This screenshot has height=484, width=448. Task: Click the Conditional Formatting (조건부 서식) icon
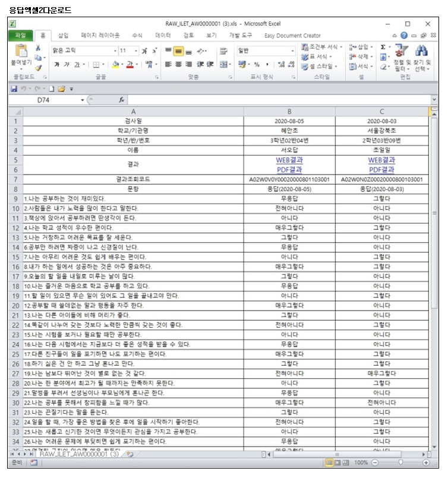305,47
